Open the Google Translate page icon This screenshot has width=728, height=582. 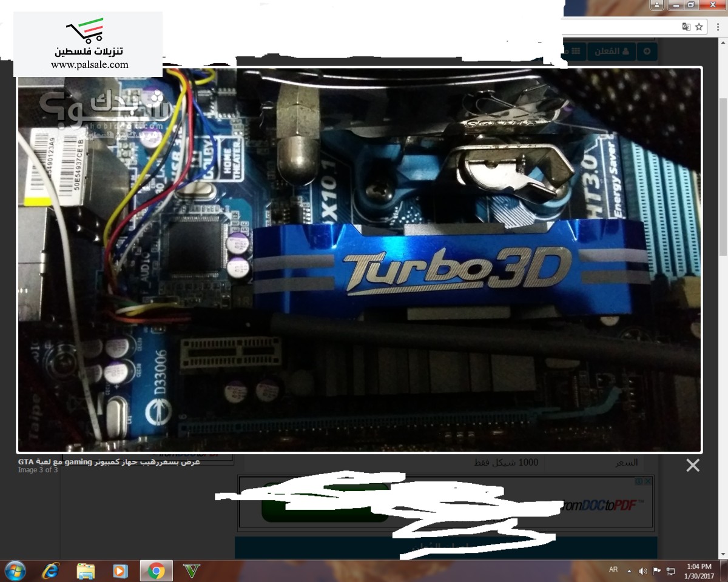(x=686, y=27)
